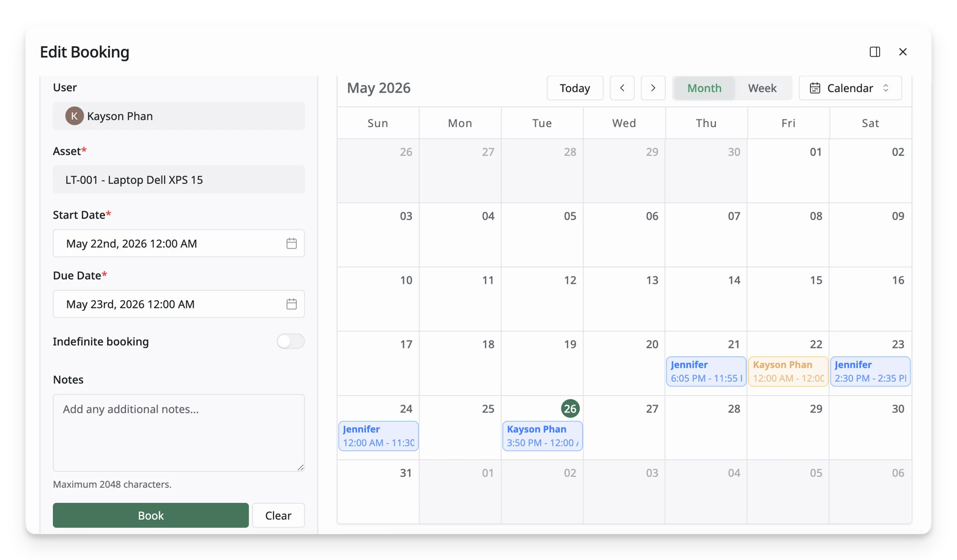The height and width of the screenshot is (560, 957).
Task: Submit with the Book button
Action: 151,515
